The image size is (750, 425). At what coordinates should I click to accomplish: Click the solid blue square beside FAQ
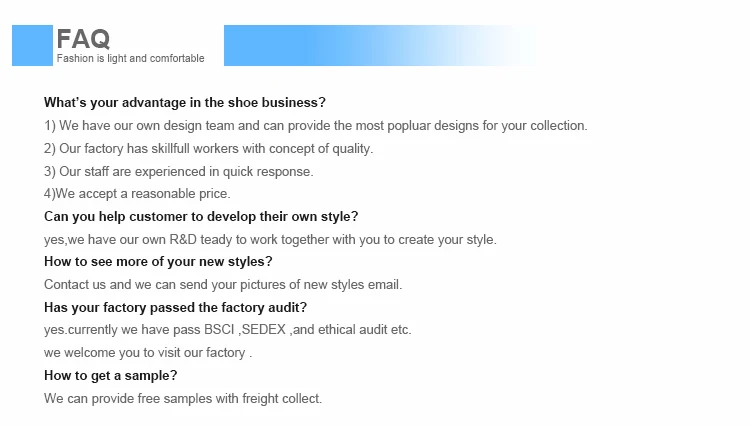(31, 45)
